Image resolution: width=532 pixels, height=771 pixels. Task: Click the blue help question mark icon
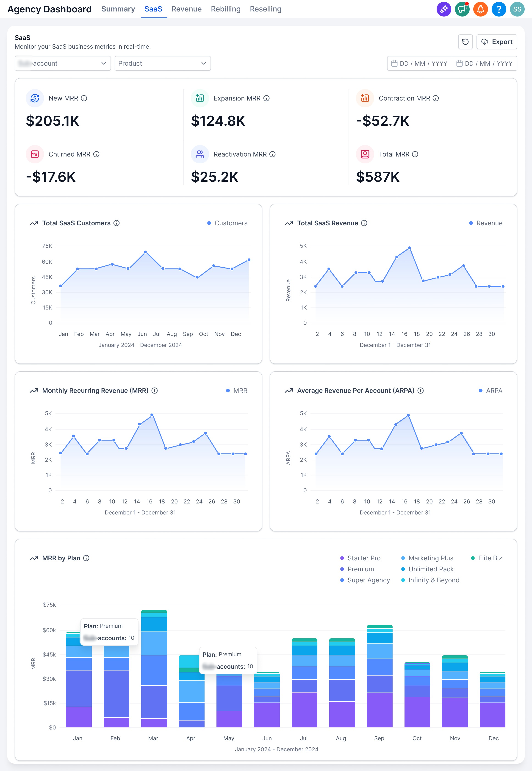[499, 9]
